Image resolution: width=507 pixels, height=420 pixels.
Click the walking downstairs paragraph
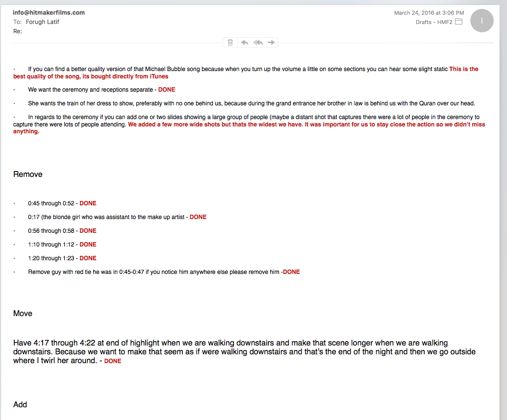pyautogui.click(x=245, y=351)
